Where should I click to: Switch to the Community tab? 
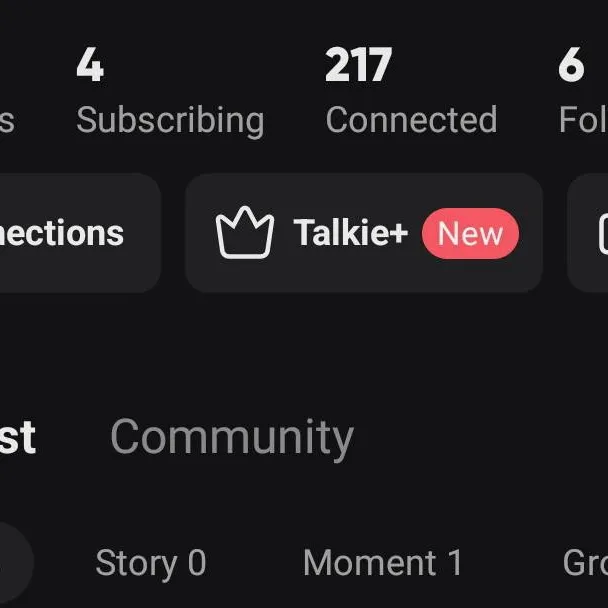(231, 437)
